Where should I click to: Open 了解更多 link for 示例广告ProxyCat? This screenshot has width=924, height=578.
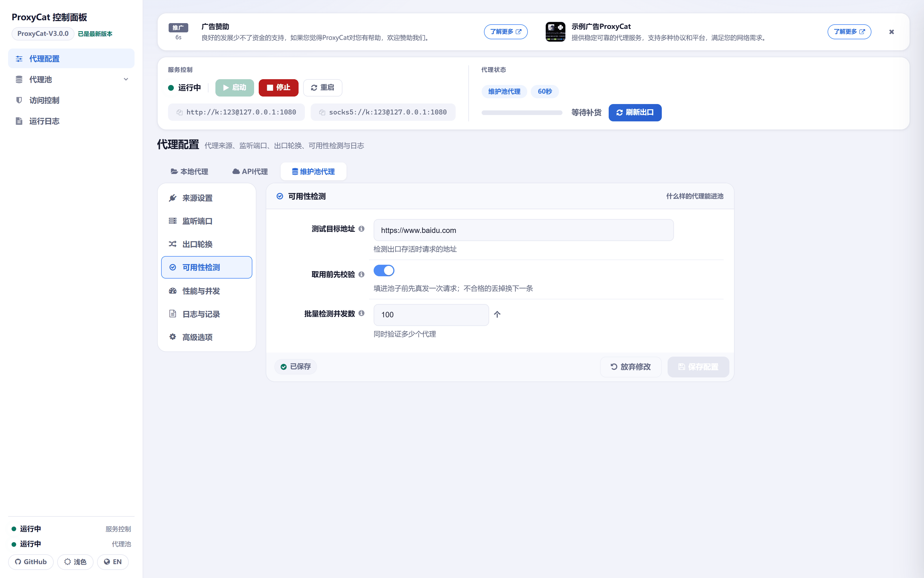pos(849,32)
